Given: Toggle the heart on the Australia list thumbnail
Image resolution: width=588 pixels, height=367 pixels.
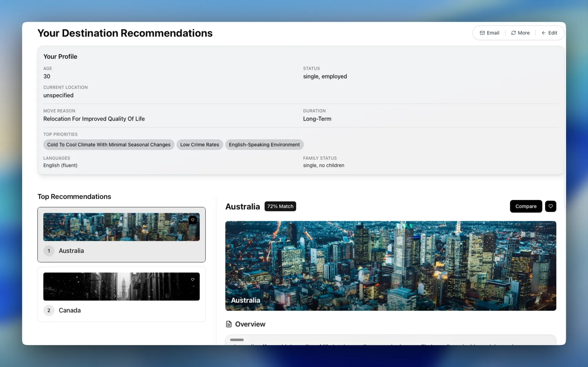Looking at the screenshot, I should (193, 220).
